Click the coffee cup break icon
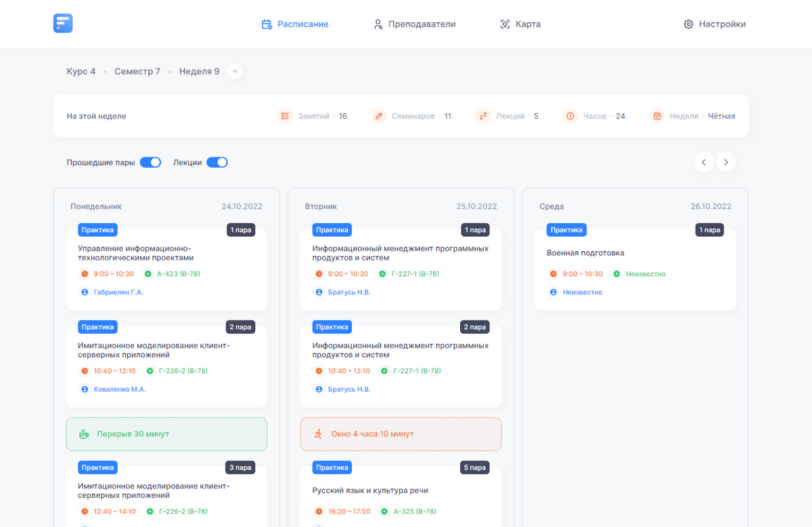Screen dimensions: 812x527 [x=84, y=434]
